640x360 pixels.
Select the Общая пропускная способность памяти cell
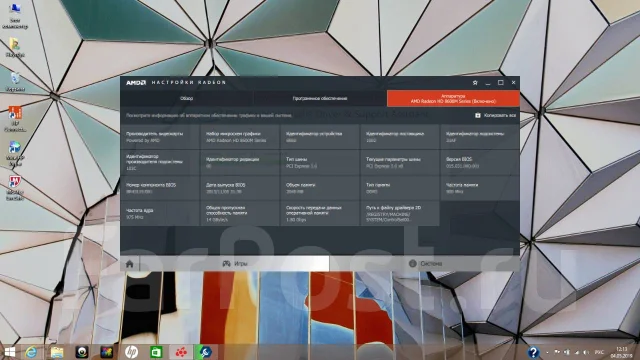click(240, 213)
